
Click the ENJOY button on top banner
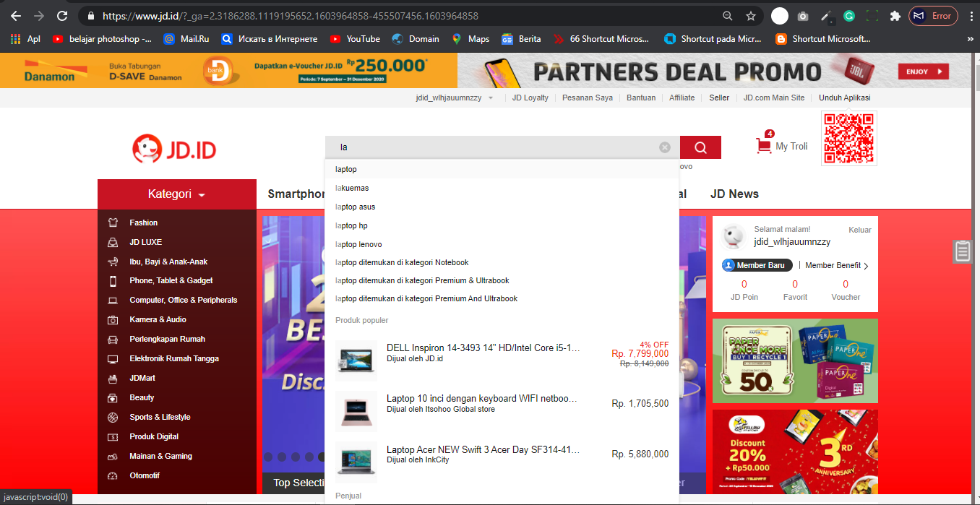coord(923,72)
